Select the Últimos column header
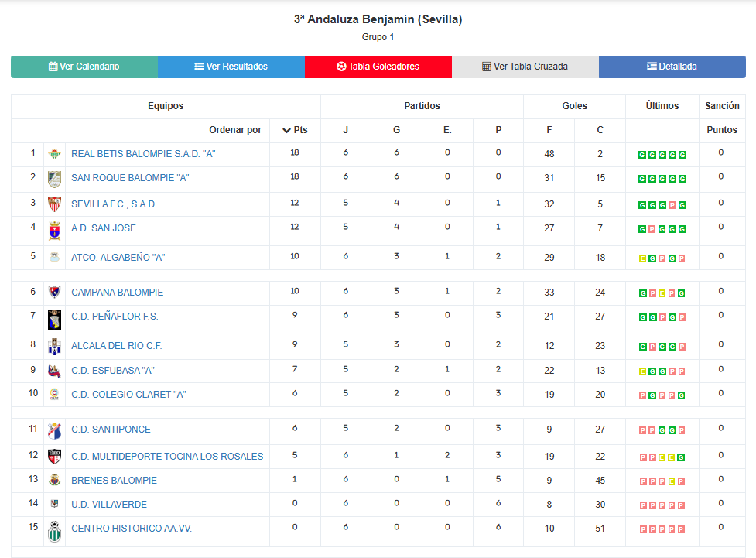The height and width of the screenshot is (558, 756). coord(662,106)
